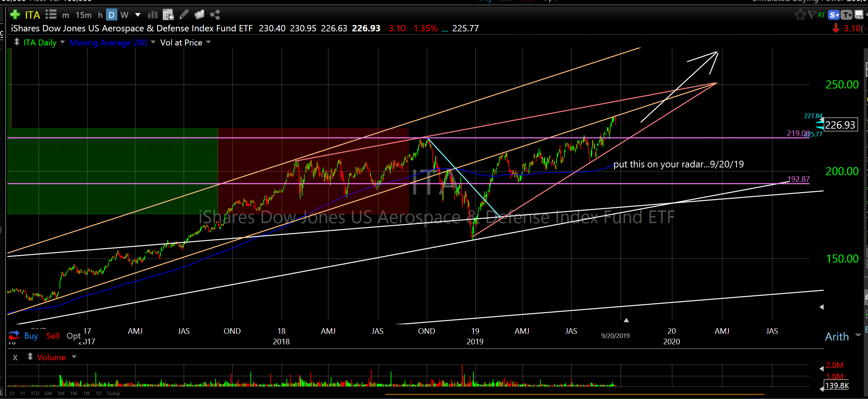Click the horizontal scrollbar below the volume pane

(x=574, y=394)
